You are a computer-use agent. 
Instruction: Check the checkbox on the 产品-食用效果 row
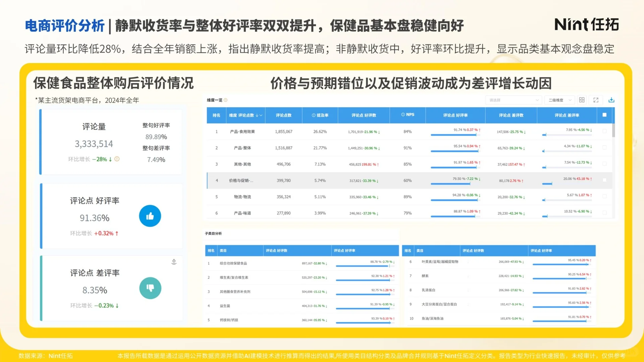[x=605, y=131]
